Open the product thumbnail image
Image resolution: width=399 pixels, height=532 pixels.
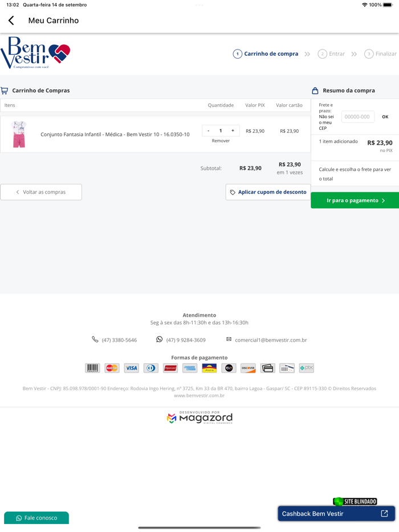tap(19, 134)
